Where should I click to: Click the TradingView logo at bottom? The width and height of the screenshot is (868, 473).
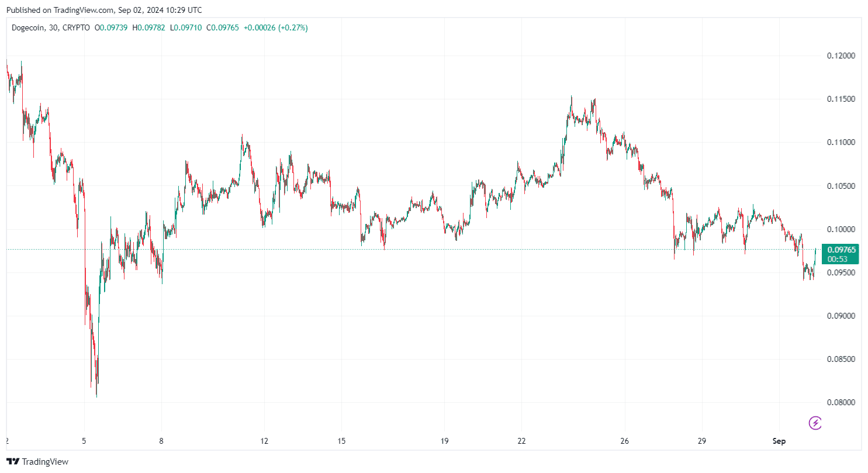click(x=37, y=461)
